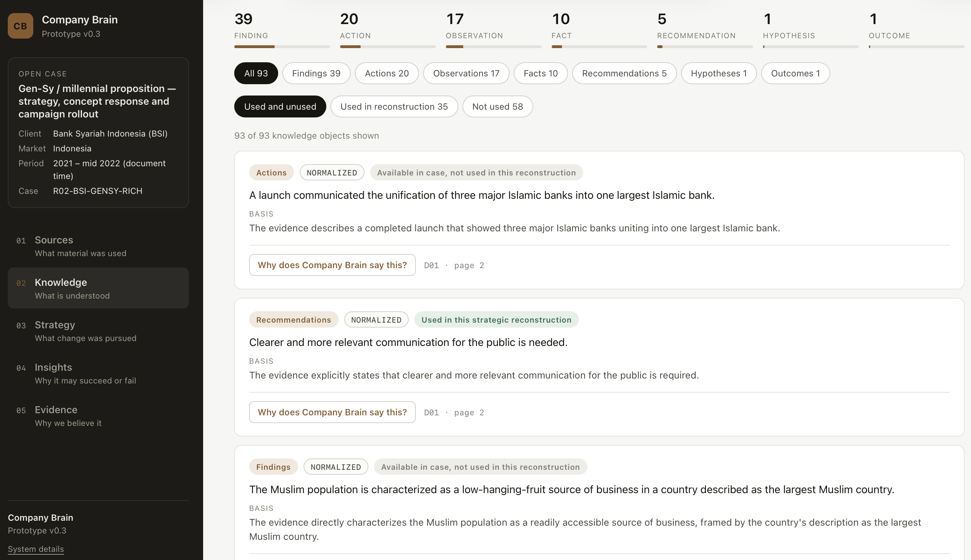Go to Strategy section

tap(98, 331)
